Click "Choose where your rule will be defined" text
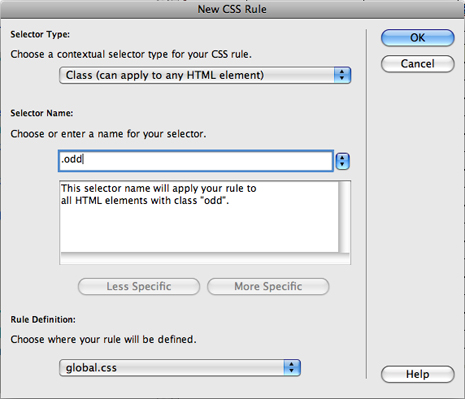The height and width of the screenshot is (399, 465). [x=103, y=339]
